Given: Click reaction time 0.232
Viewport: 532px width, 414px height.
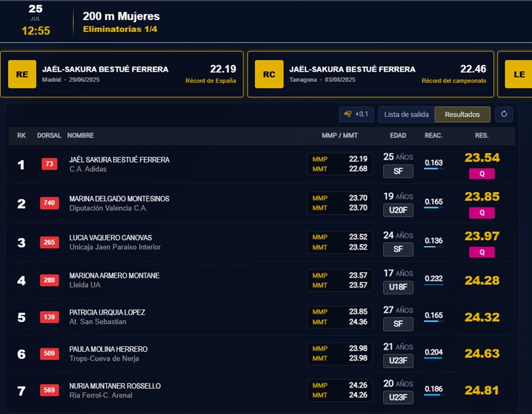Looking at the screenshot, I should [x=434, y=279].
